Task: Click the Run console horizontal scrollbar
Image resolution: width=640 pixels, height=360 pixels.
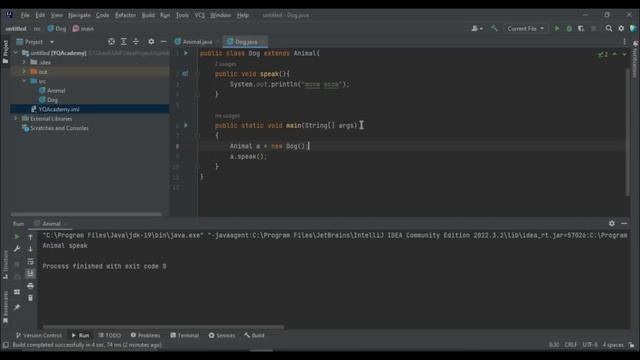Action: (163, 327)
